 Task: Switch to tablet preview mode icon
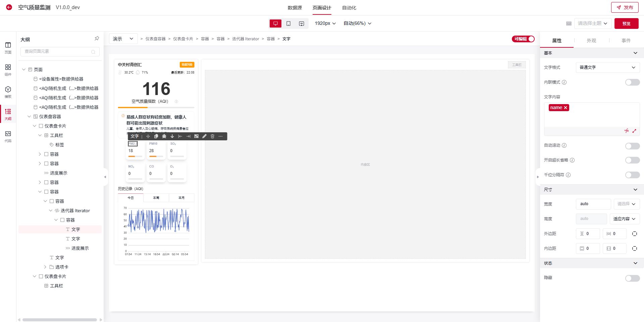click(x=288, y=23)
